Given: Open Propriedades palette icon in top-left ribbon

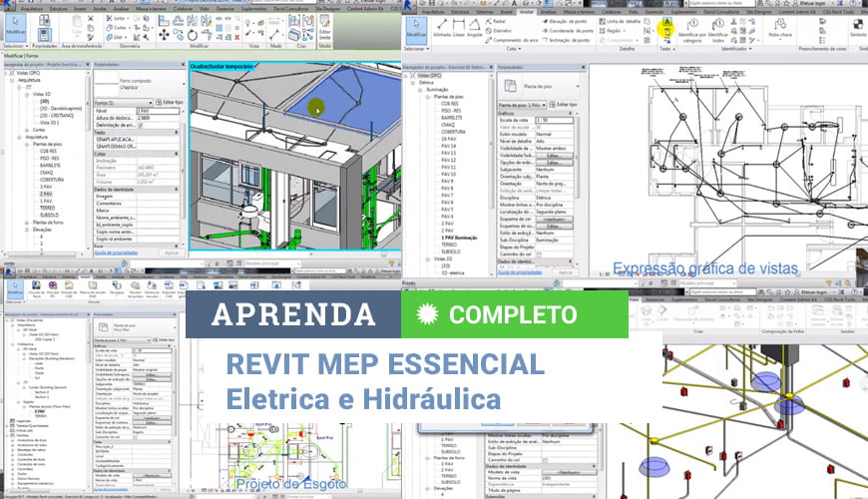Looking at the screenshot, I should pyautogui.click(x=44, y=34).
